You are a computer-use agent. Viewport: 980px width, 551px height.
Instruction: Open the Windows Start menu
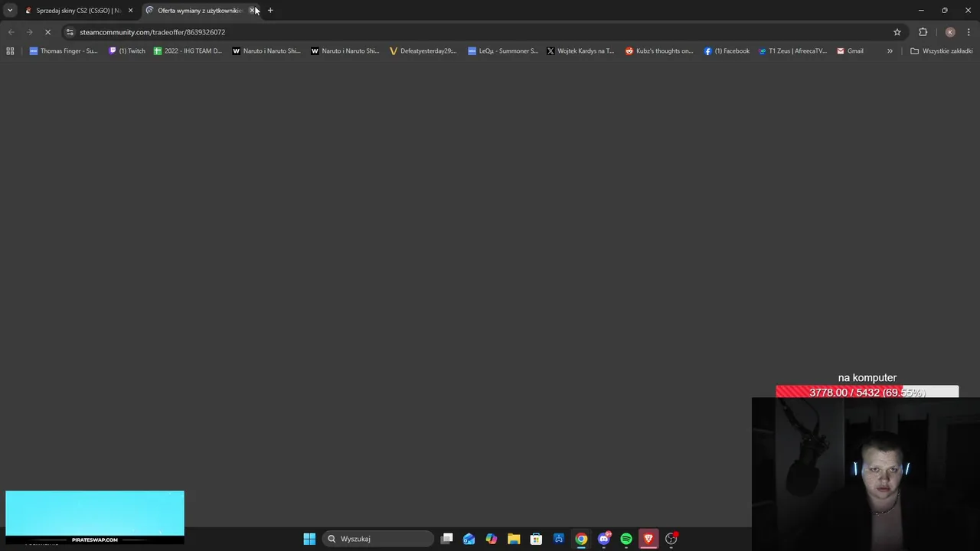pos(309,539)
